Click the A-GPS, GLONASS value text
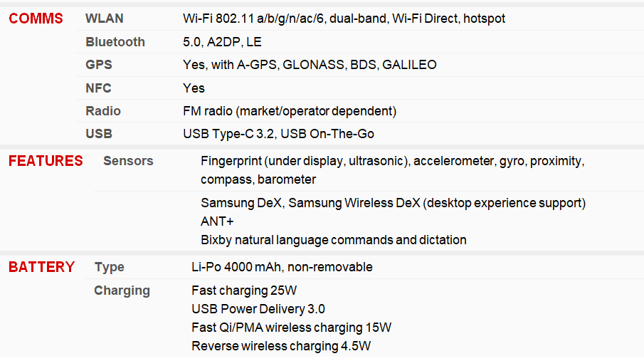 point(310,65)
